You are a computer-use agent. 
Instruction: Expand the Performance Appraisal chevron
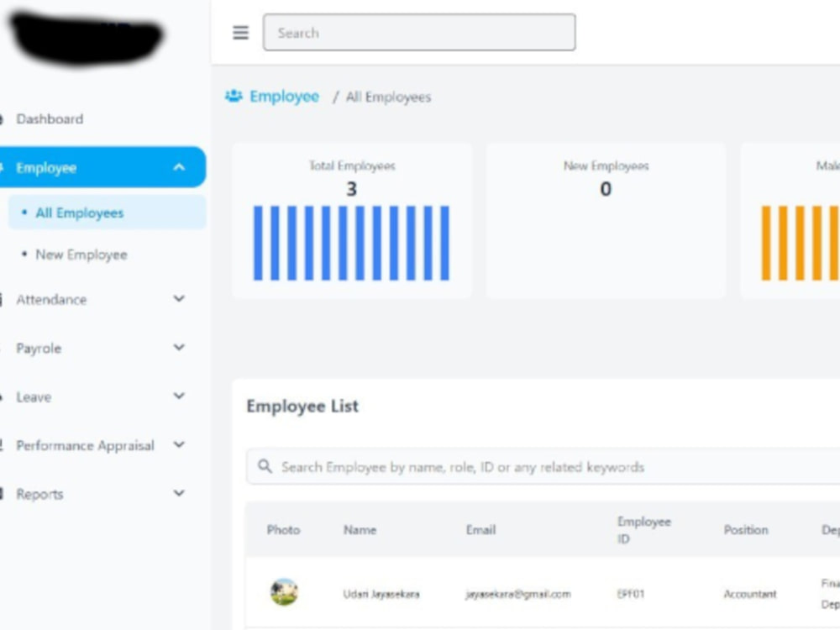point(179,445)
